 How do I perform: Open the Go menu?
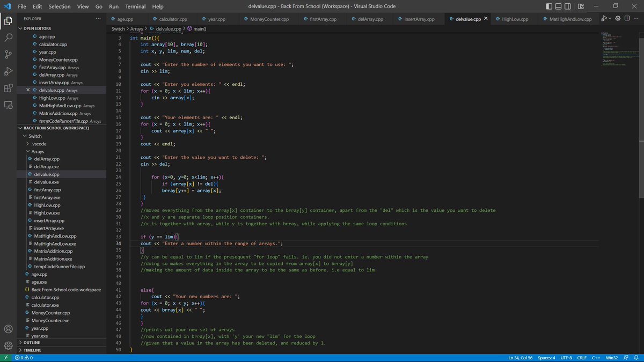[x=99, y=6]
